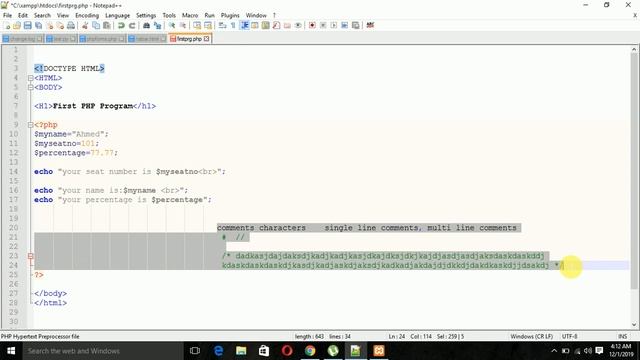Toggle the Function List panel
The image size is (640, 360).
pos(276,26)
